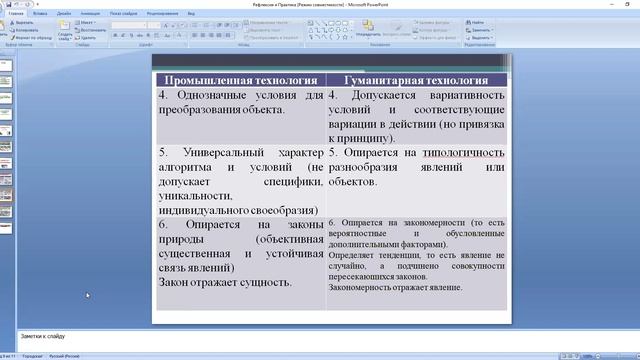Open the Выделить select dropdown

[x=480, y=38]
